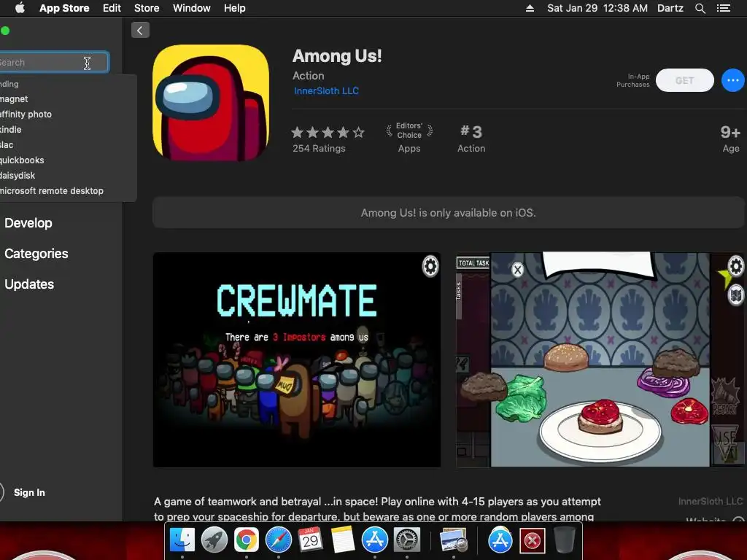Viewport: 747px width, 560px height.
Task: Open the square App Store icon in the Dock
Action: tap(375, 540)
